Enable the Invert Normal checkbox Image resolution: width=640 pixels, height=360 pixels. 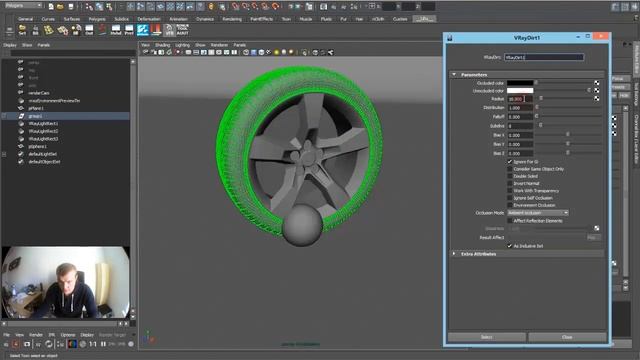(x=510, y=184)
